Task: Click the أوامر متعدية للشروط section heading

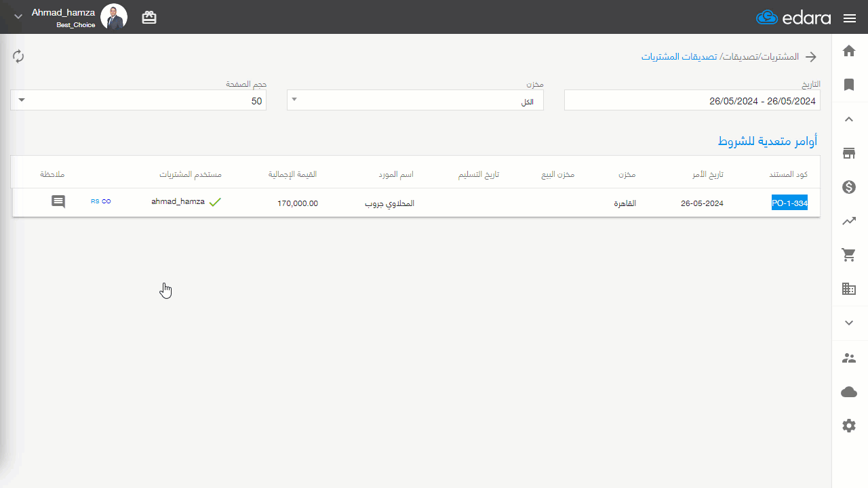Action: (x=768, y=141)
